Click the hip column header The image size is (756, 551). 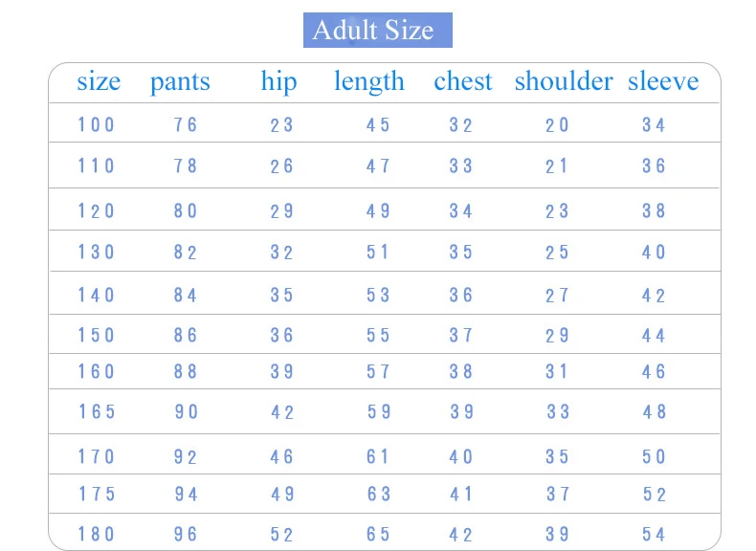tap(278, 81)
